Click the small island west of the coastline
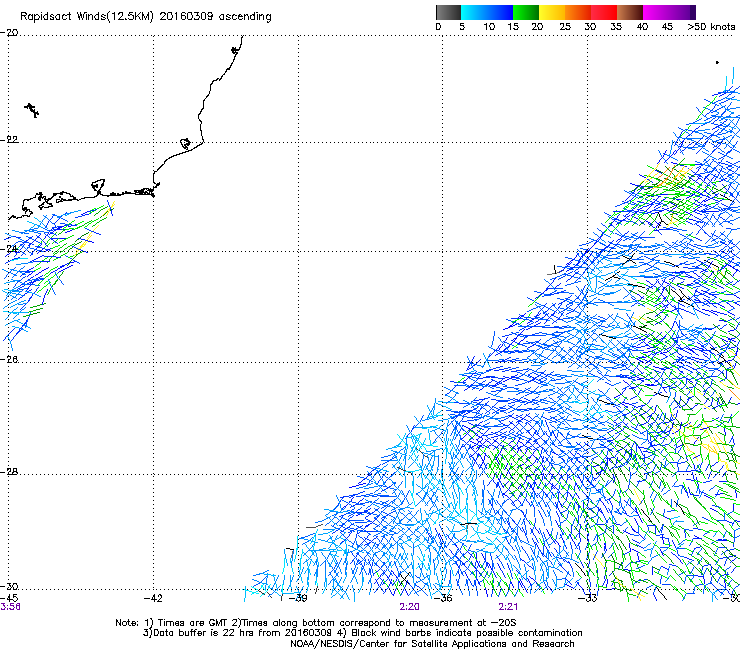 pyautogui.click(x=32, y=110)
